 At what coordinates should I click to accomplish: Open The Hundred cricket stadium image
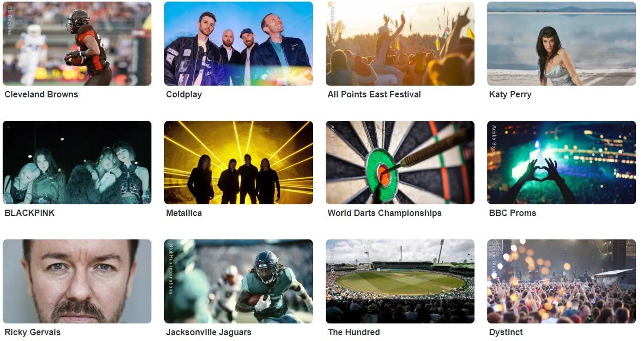coord(400,281)
